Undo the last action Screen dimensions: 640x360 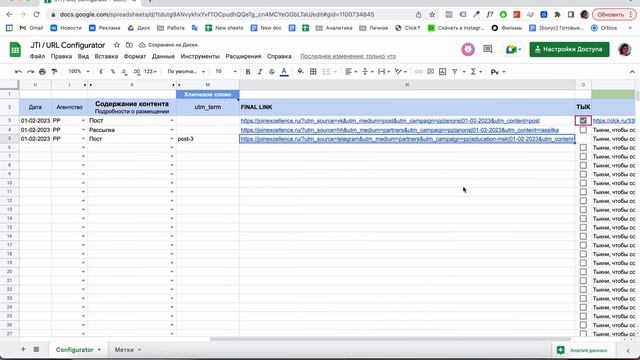pyautogui.click(x=18, y=72)
